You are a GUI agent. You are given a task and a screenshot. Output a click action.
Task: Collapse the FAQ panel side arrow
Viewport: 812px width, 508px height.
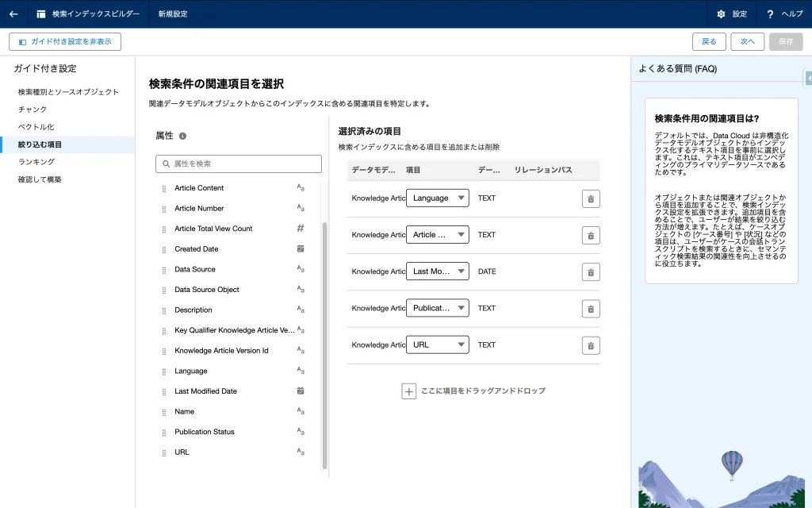[807, 78]
